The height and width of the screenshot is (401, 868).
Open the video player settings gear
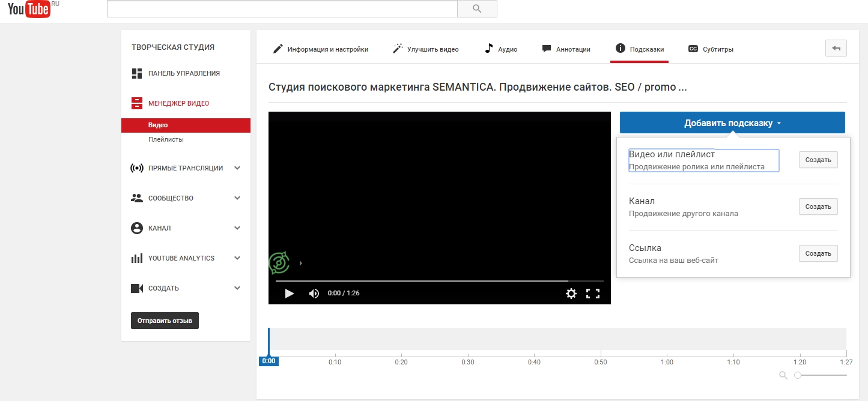(x=571, y=294)
